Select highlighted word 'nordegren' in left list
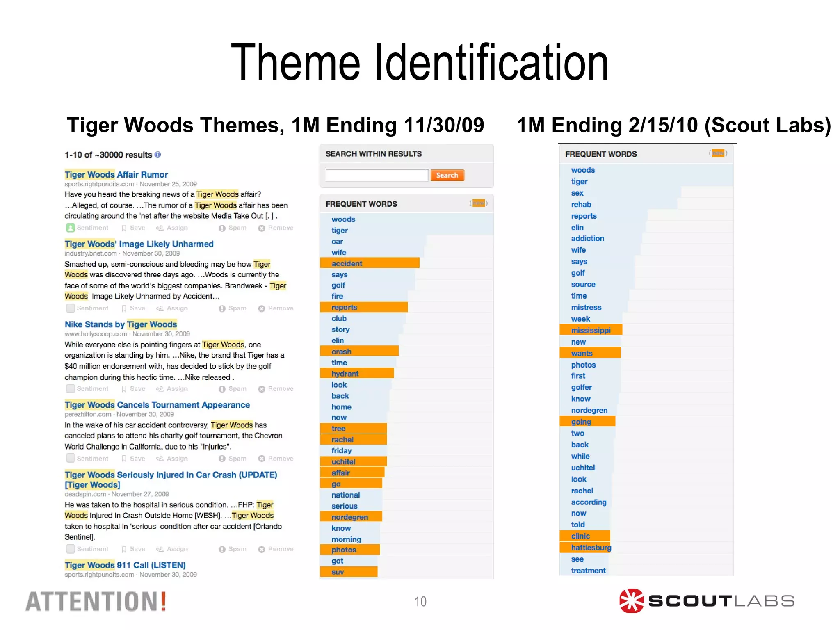Image resolution: width=840 pixels, height=630 pixels. [x=351, y=517]
